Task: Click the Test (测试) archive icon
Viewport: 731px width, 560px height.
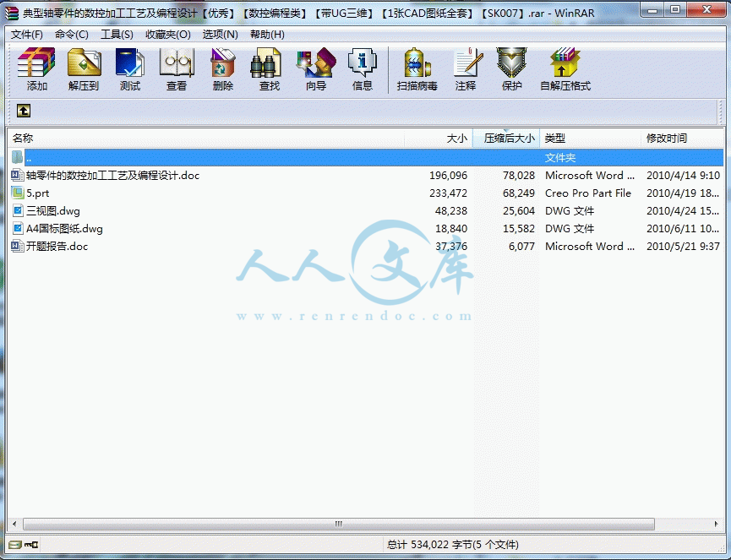Action: point(129,63)
